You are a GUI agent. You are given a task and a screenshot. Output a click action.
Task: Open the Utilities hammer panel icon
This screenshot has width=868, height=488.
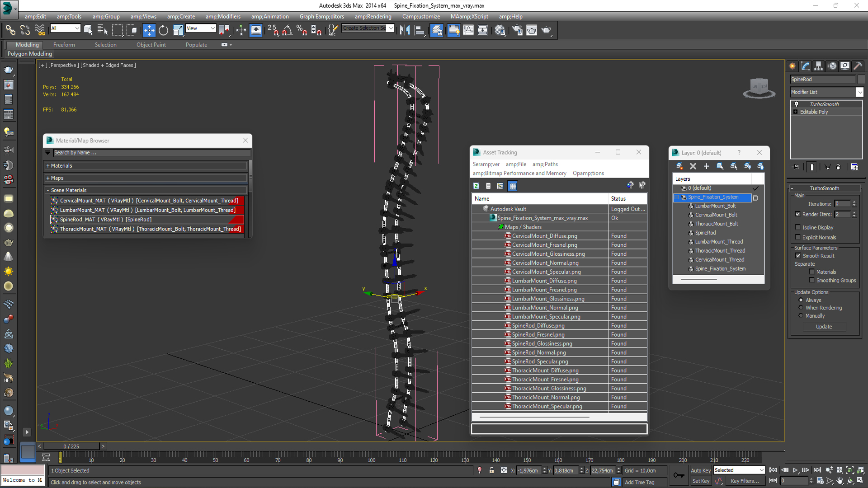[x=858, y=66]
